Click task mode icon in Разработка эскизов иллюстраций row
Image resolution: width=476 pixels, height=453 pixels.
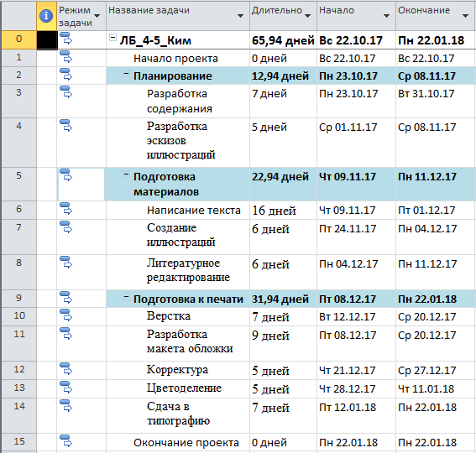(65, 126)
